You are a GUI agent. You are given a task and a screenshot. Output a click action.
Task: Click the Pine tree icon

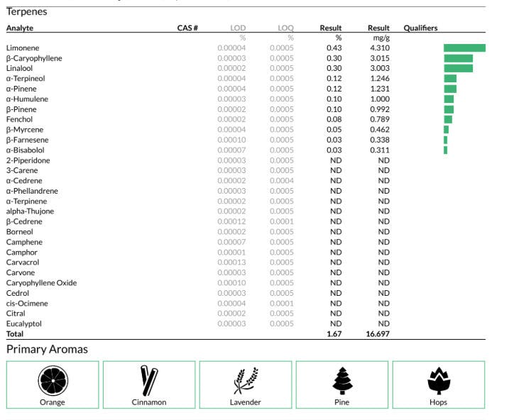[342, 380]
